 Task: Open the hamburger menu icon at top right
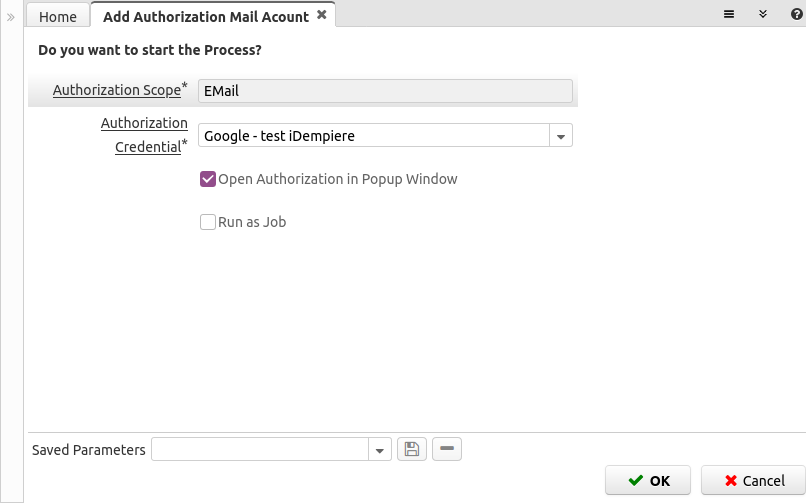pyautogui.click(x=730, y=14)
